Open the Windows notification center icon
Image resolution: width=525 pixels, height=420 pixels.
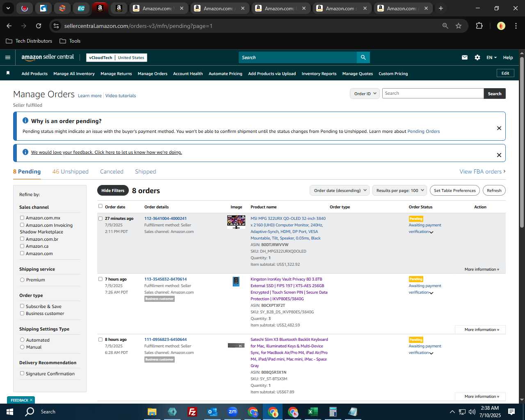click(x=511, y=412)
